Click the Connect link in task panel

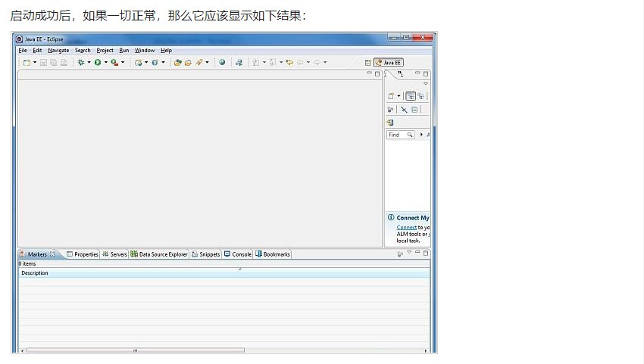tap(407, 227)
